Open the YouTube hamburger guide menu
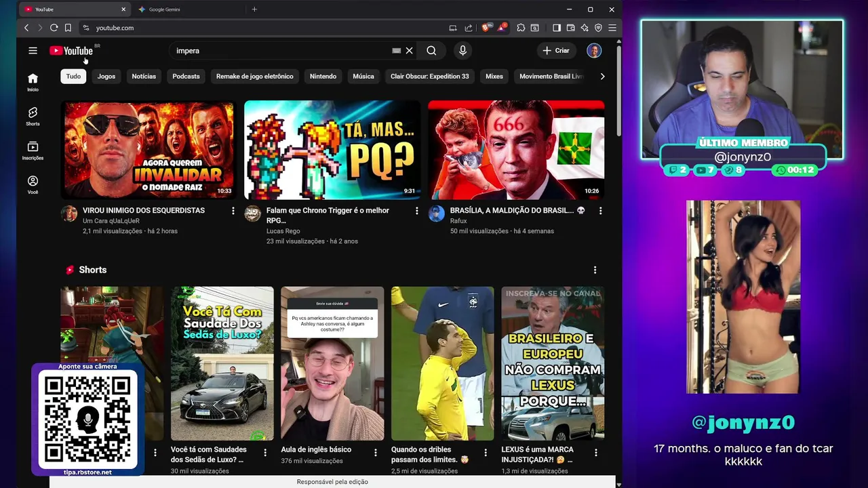Screen dimensions: 868x488 [33, 50]
